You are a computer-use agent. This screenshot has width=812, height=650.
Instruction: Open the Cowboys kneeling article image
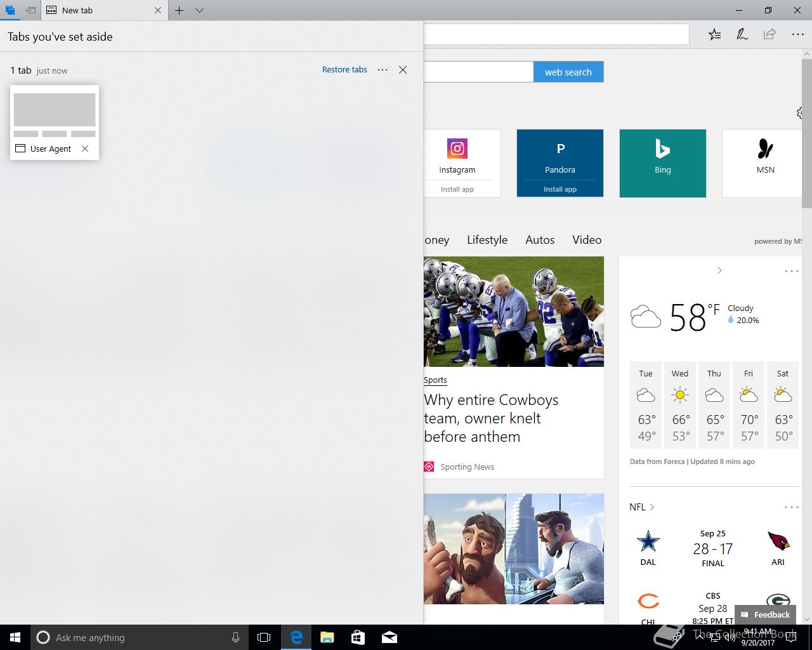point(514,312)
